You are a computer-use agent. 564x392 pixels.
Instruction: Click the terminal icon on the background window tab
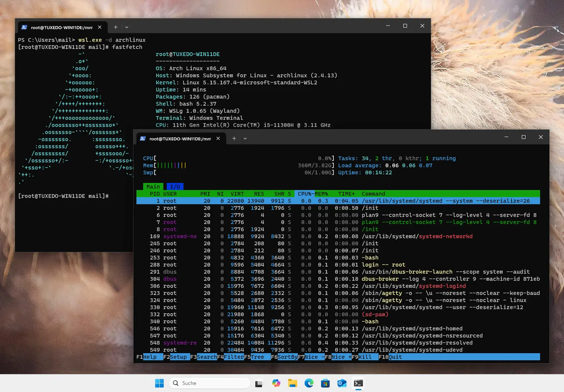24,27
